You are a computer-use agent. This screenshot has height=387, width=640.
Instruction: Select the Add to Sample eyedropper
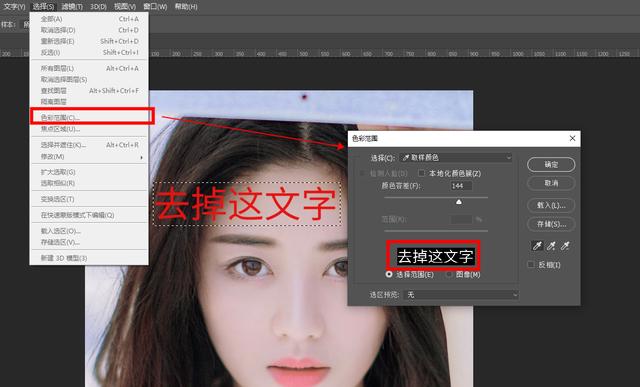pyautogui.click(x=551, y=246)
